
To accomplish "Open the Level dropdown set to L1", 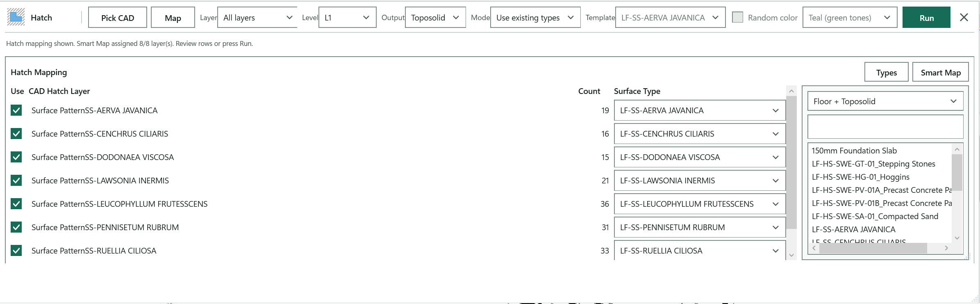I will (x=347, y=17).
